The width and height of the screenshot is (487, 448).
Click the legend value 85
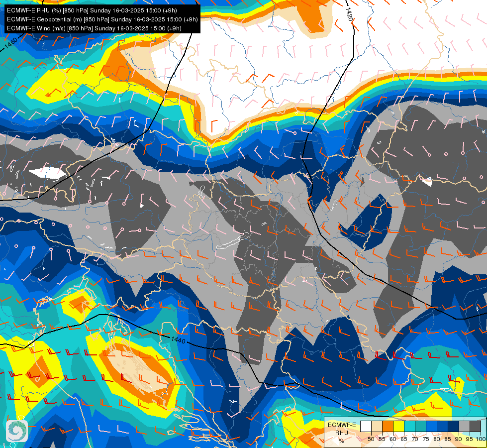pyautogui.click(x=448, y=439)
